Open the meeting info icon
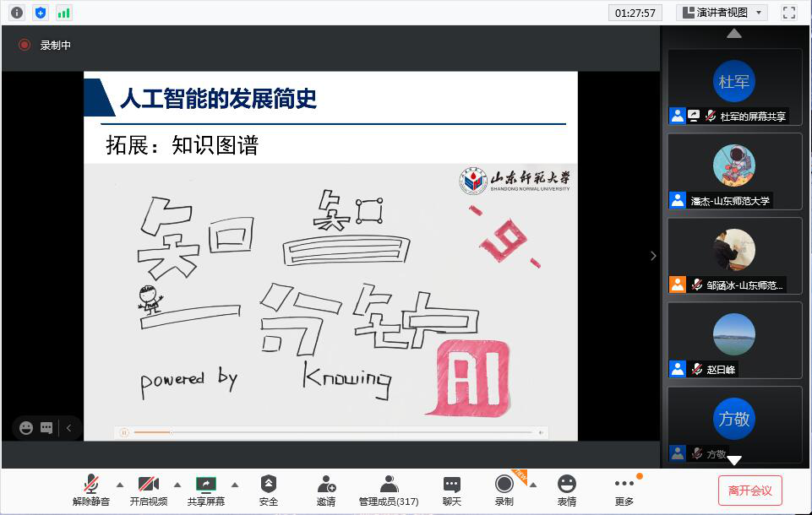The height and width of the screenshot is (515, 812). tap(17, 13)
